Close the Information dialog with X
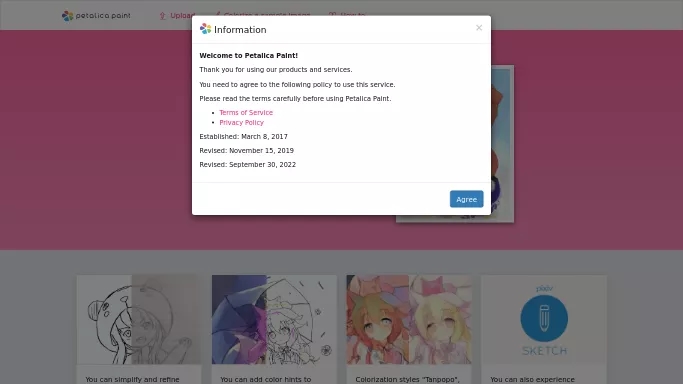The height and width of the screenshot is (384, 683). (x=479, y=28)
